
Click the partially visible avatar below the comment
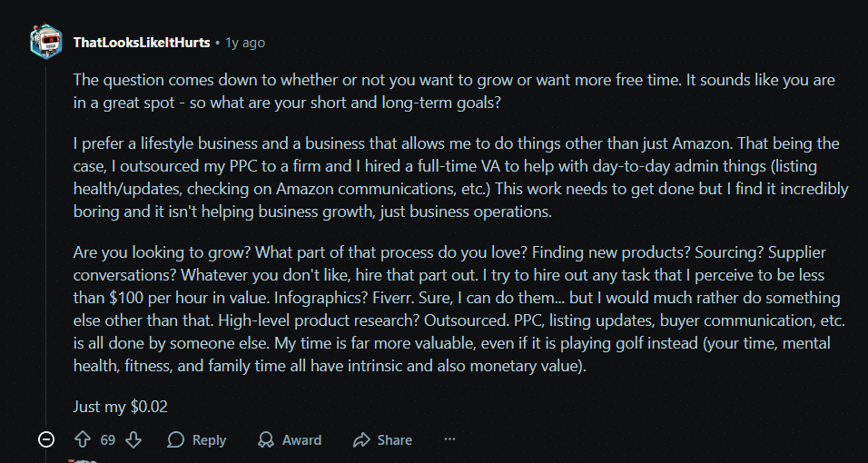tap(84, 460)
